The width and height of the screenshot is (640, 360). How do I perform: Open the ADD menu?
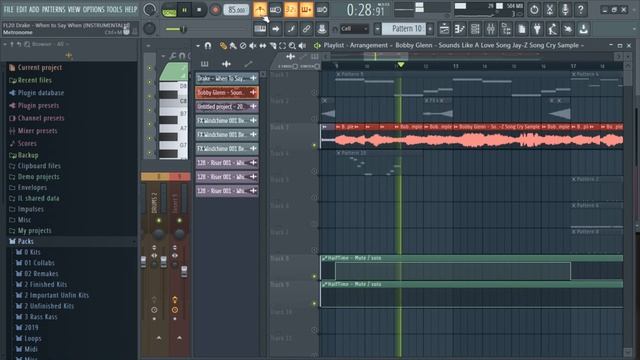click(34, 9)
